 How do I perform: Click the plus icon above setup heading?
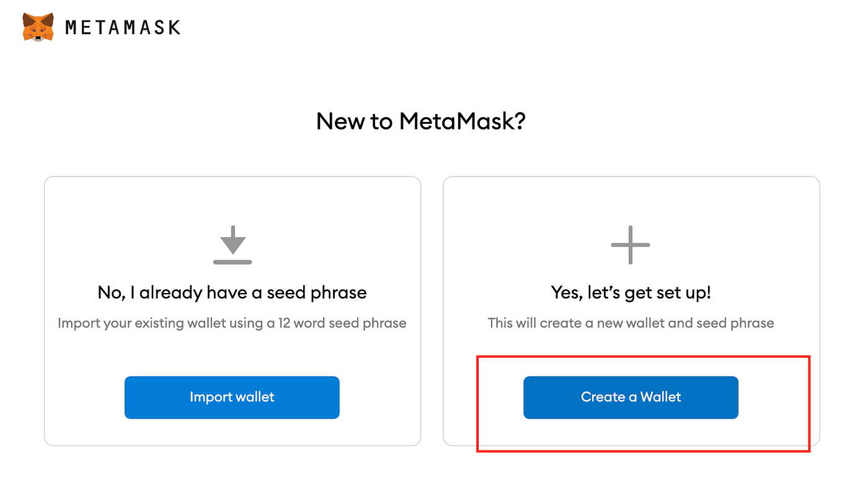point(631,245)
